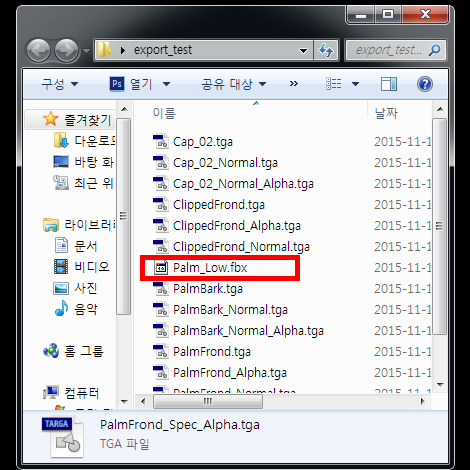
Task: Minimize the explorer window
Action: [x=361, y=15]
